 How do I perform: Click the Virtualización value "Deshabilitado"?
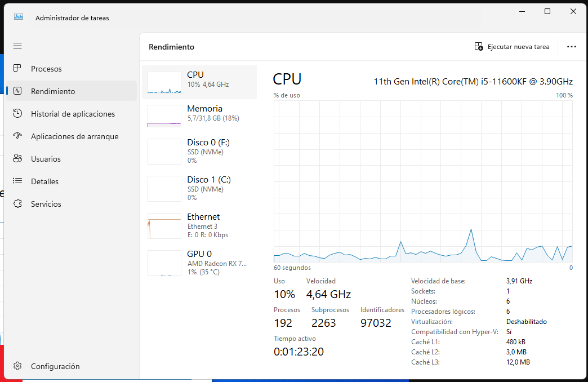tap(527, 322)
